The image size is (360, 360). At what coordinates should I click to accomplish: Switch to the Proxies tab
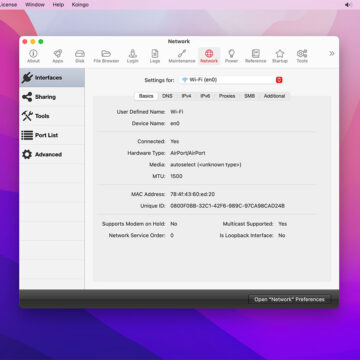tap(227, 96)
